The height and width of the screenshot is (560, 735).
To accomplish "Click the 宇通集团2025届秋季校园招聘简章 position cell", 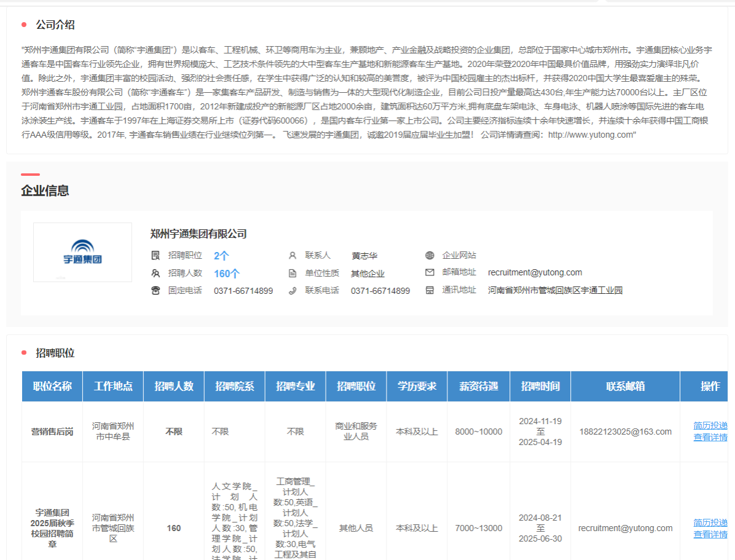I will 52,528.
